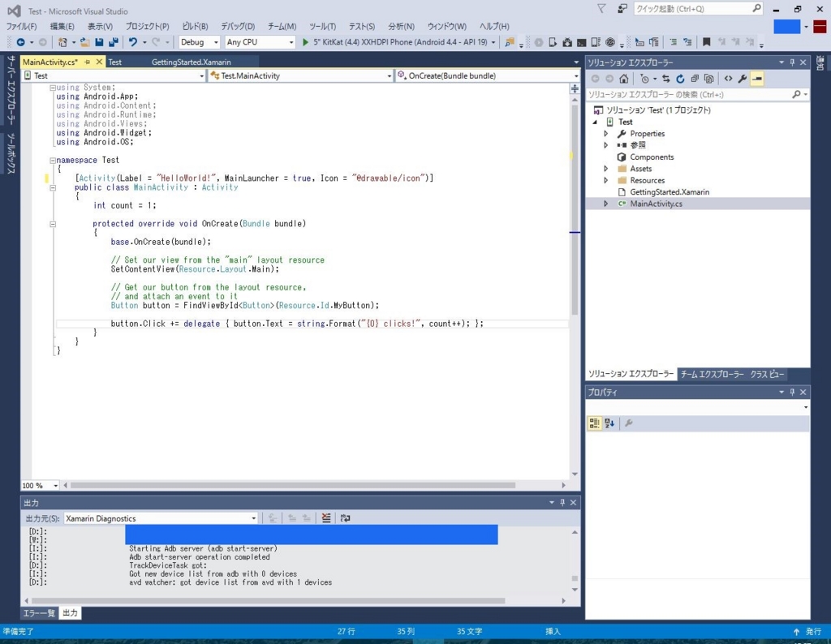Switch to the クラス ビュー tab
Image resolution: width=831 pixels, height=644 pixels.
[x=767, y=374]
